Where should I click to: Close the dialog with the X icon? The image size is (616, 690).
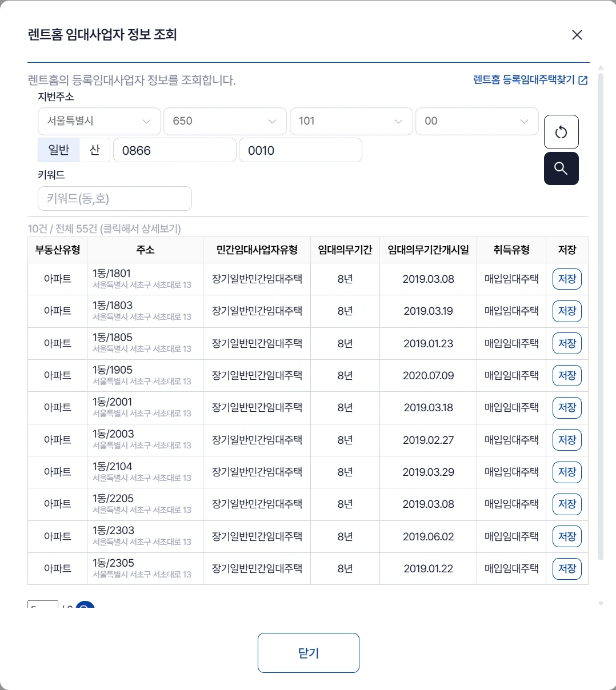[577, 35]
